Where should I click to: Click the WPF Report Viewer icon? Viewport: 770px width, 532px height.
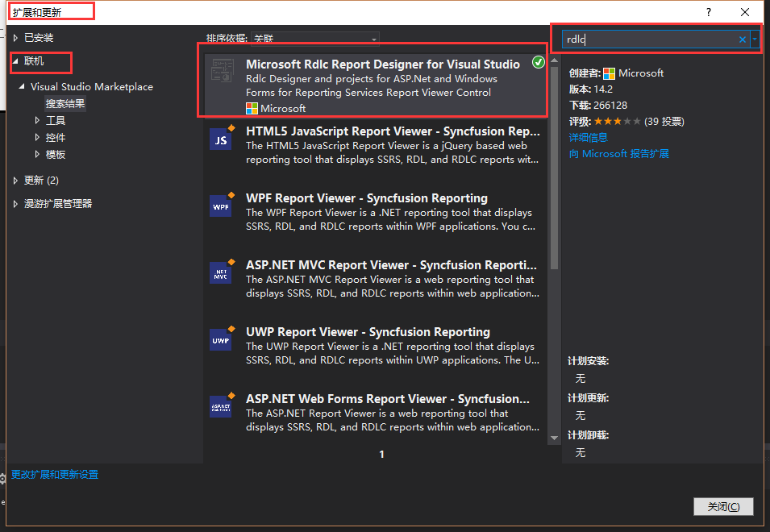[221, 206]
